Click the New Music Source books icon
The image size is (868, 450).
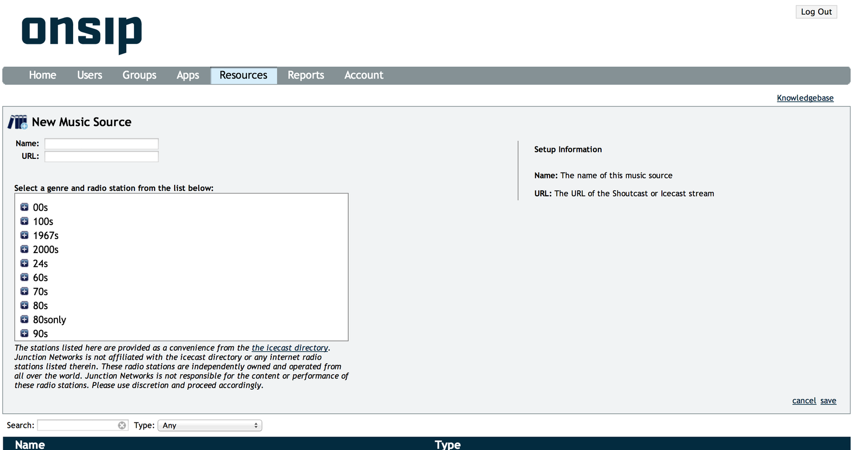click(17, 122)
